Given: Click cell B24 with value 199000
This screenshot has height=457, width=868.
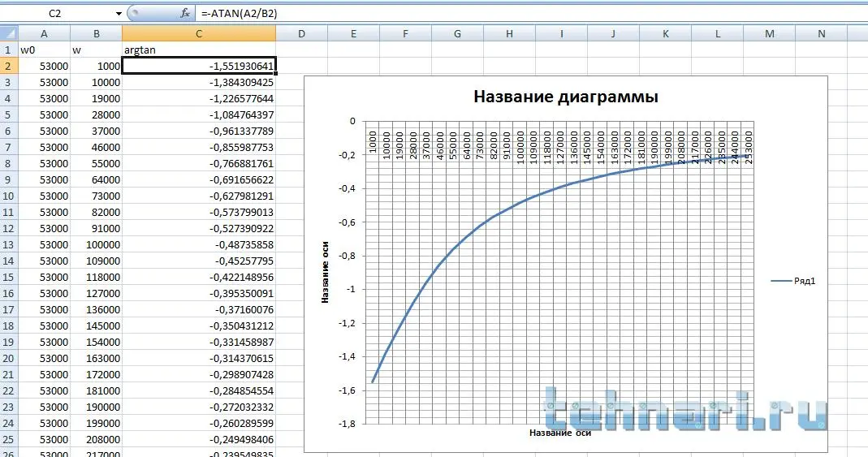Looking at the screenshot, I should [x=97, y=423].
